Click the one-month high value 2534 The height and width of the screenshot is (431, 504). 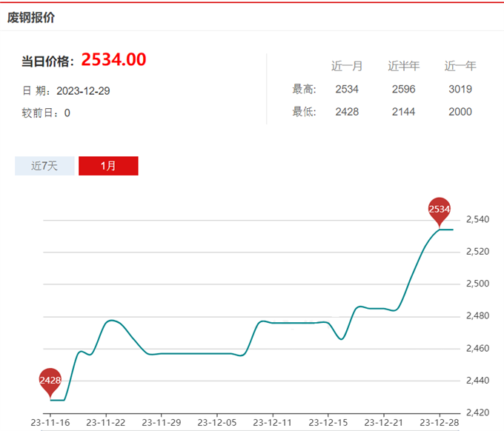click(x=347, y=89)
